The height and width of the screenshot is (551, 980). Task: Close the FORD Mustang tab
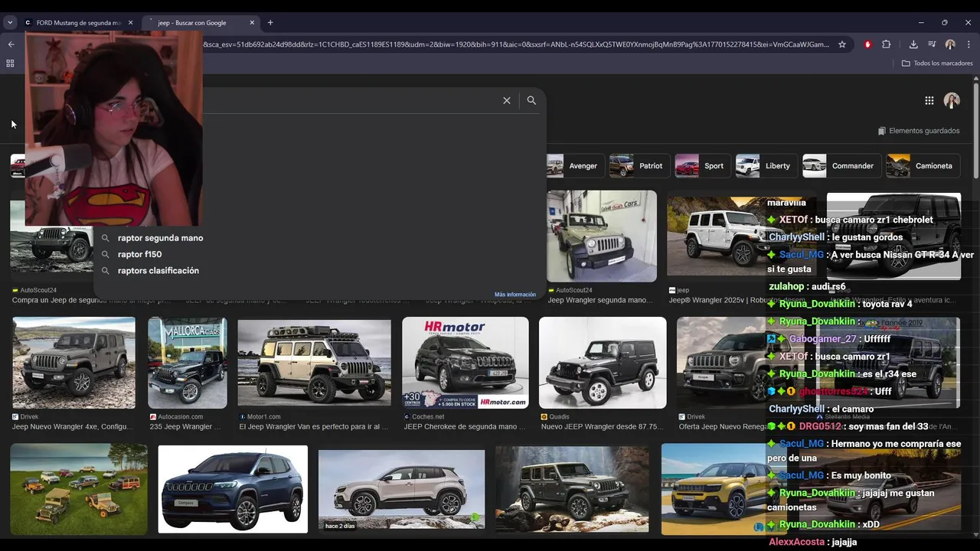tap(130, 22)
